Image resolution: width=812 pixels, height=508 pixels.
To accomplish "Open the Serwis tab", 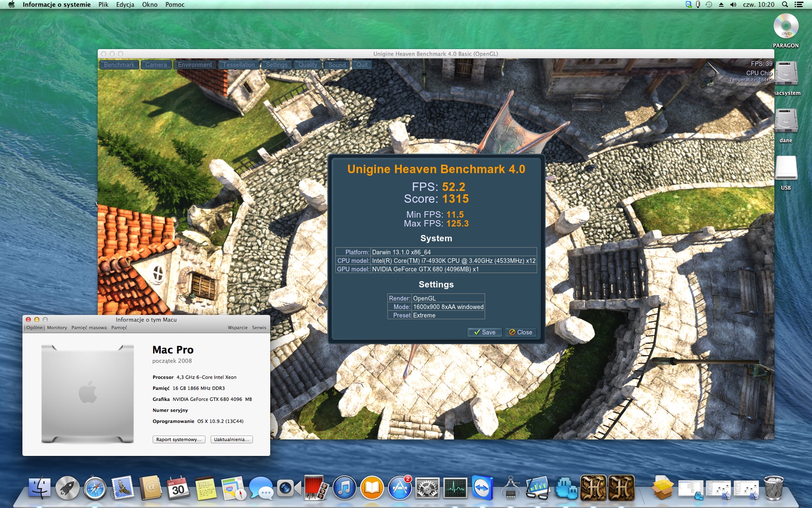I will [x=259, y=328].
